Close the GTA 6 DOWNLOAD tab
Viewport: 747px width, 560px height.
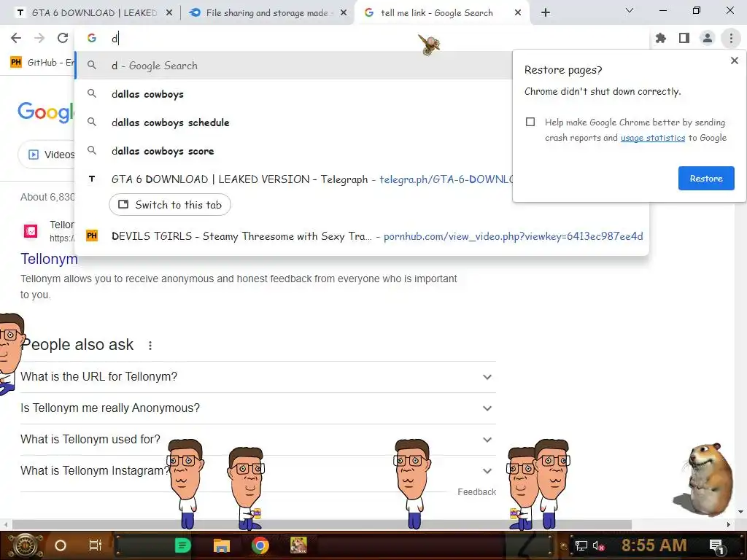[169, 13]
